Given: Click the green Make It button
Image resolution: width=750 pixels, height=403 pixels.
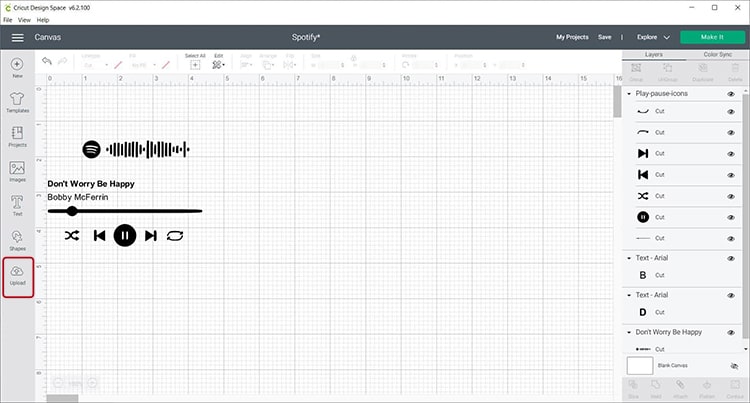Looking at the screenshot, I should point(712,37).
